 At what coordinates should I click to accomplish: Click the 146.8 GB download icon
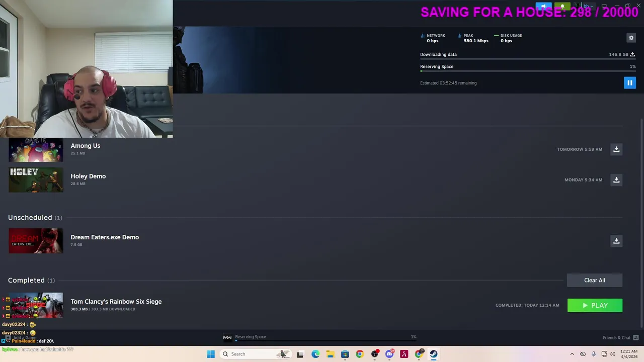pos(632,54)
